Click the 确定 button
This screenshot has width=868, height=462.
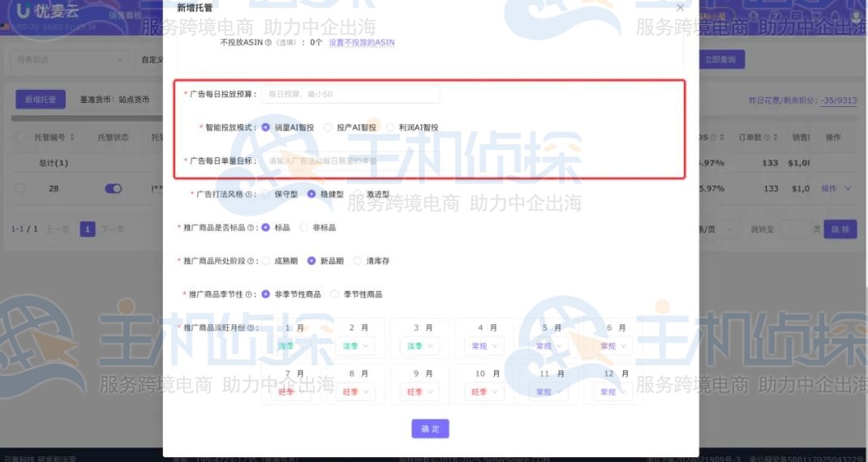tap(430, 429)
